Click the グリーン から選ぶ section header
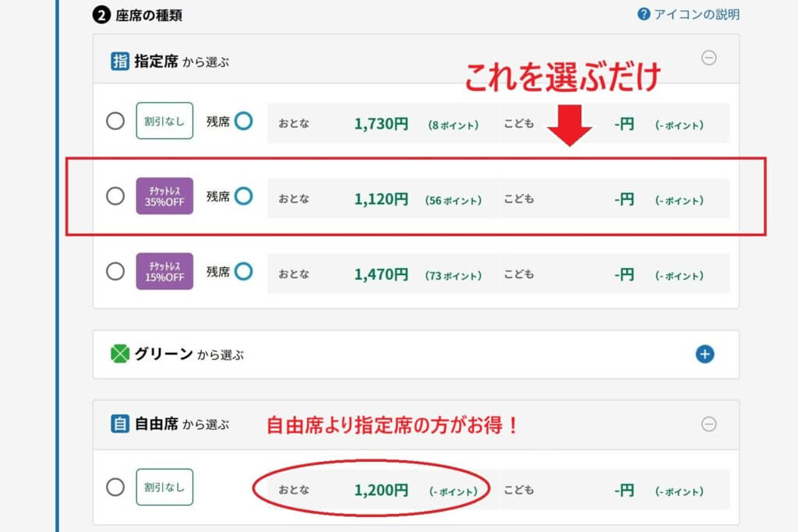 (189, 354)
